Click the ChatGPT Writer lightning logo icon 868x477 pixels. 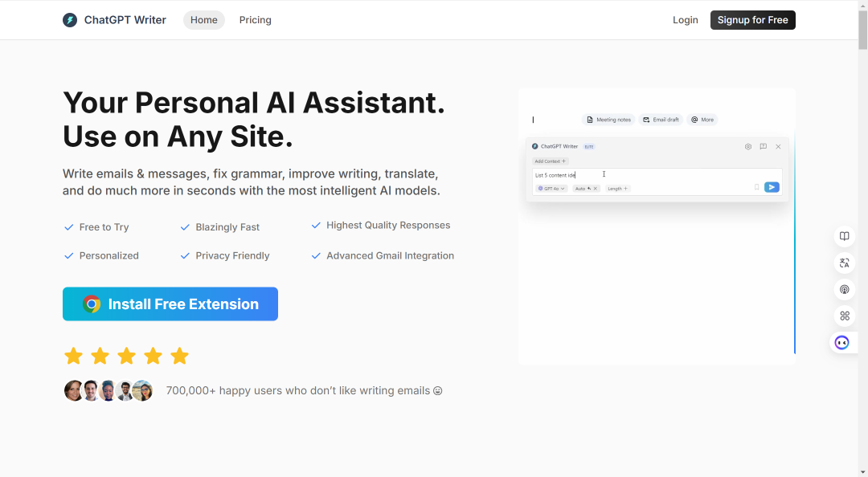pyautogui.click(x=70, y=20)
